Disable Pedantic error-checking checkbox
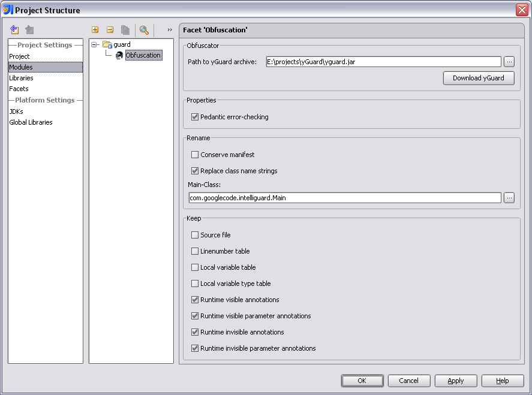 [195, 117]
